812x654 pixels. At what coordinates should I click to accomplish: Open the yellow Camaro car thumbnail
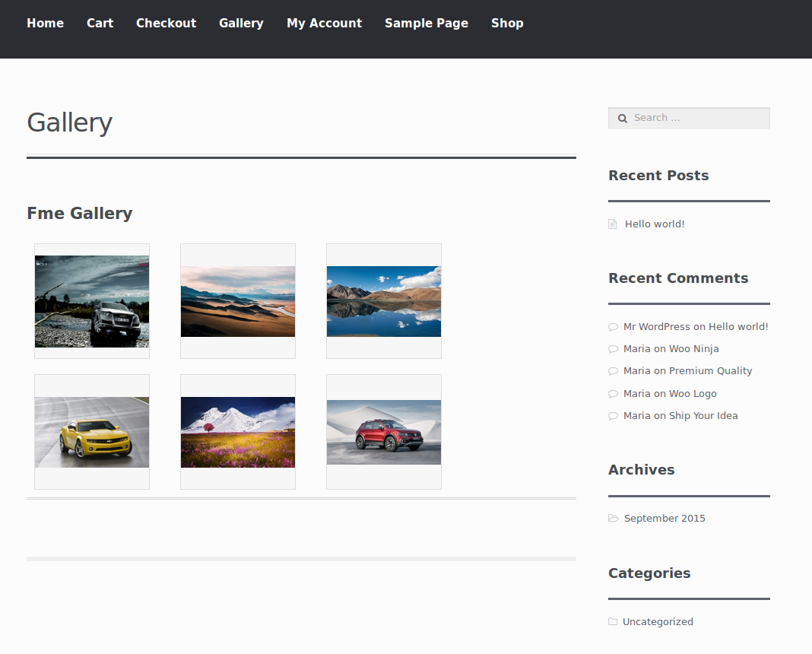click(92, 433)
